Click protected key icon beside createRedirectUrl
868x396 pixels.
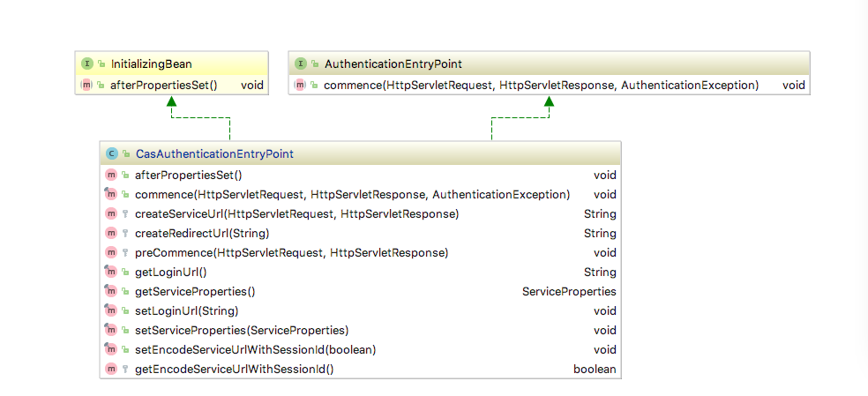pyautogui.click(x=125, y=233)
